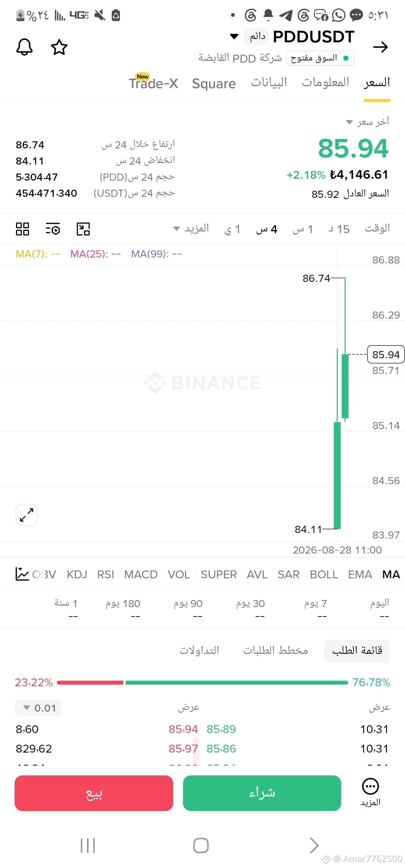Viewport: 405px width, 868px height.
Task: Open the chart grid layout icon
Action: [22, 229]
